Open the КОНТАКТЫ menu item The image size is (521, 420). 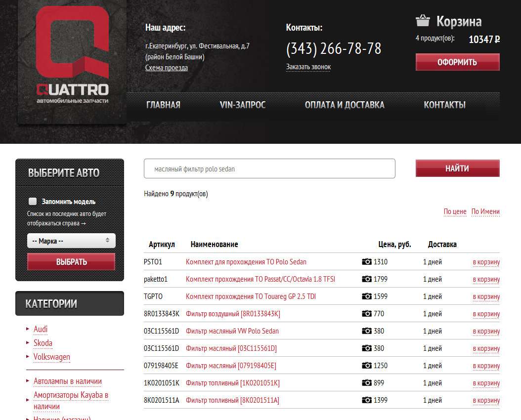(444, 105)
